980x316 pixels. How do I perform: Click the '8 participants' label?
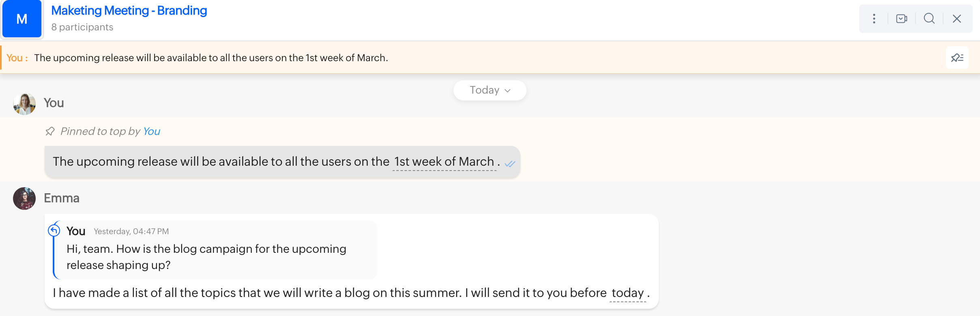tap(82, 27)
